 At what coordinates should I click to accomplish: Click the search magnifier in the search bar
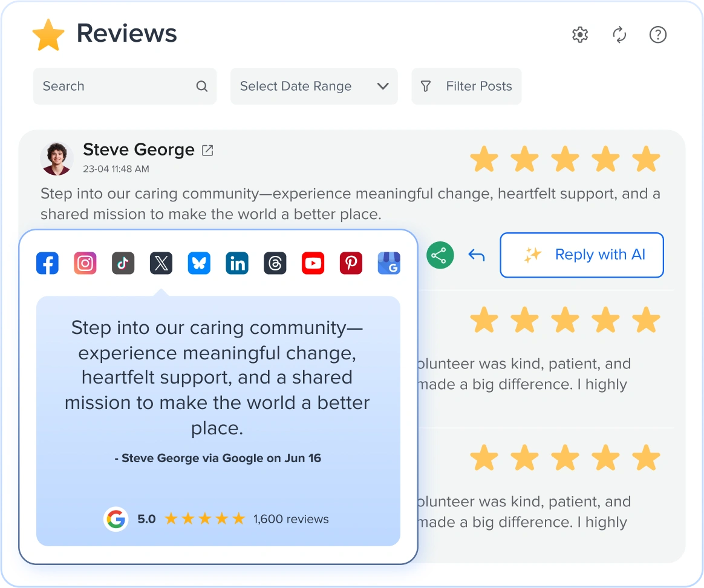click(201, 86)
